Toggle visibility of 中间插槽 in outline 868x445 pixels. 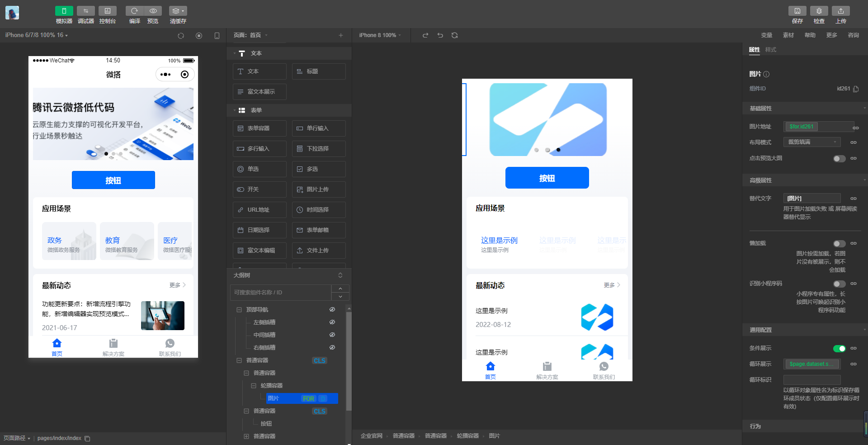(332, 335)
